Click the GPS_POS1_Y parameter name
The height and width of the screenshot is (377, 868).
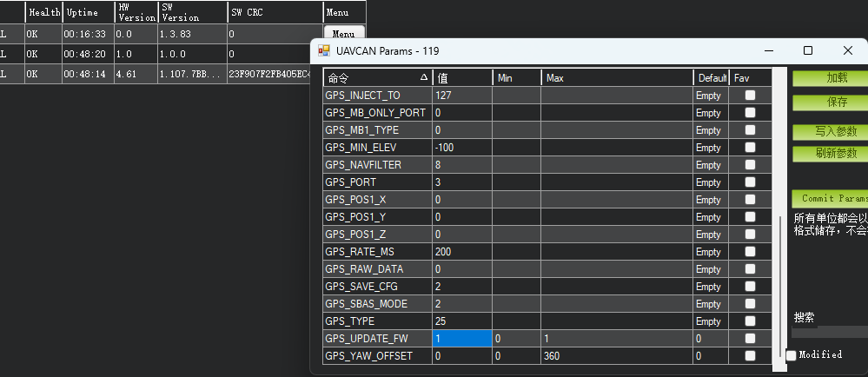coord(378,217)
